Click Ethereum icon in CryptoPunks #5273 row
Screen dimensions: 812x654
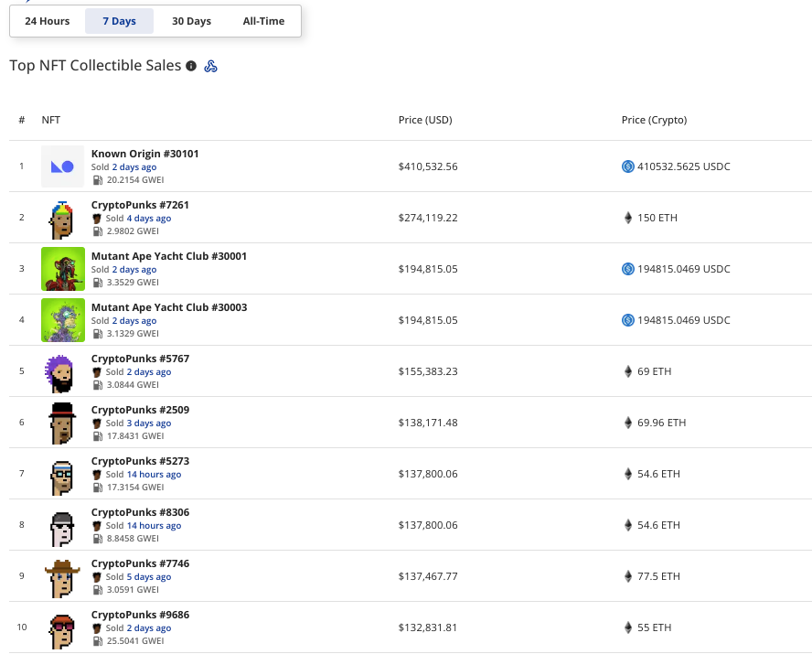627,474
